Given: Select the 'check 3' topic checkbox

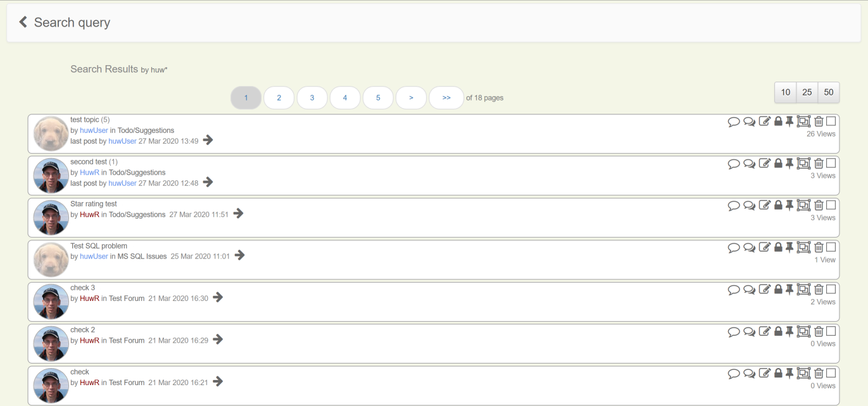Looking at the screenshot, I should pos(831,289).
